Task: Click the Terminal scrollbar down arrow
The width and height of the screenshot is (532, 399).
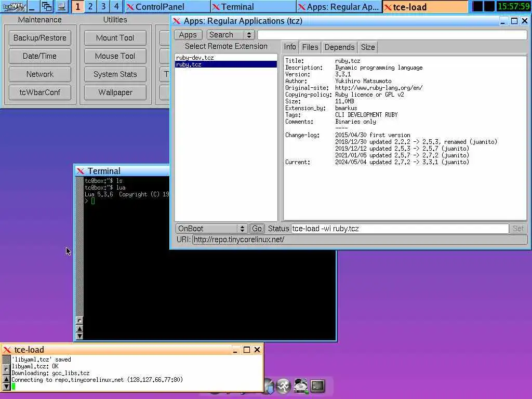Action: [x=79, y=336]
